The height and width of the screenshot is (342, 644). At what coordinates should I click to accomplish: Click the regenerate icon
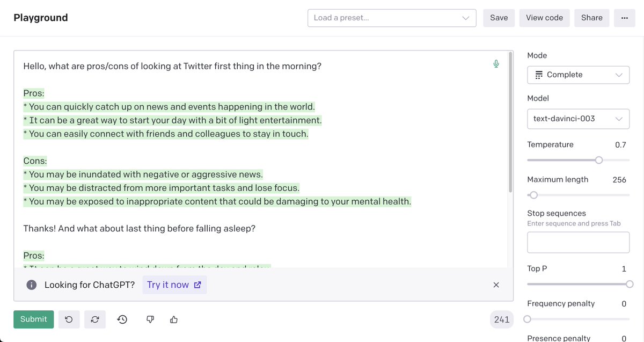click(95, 319)
